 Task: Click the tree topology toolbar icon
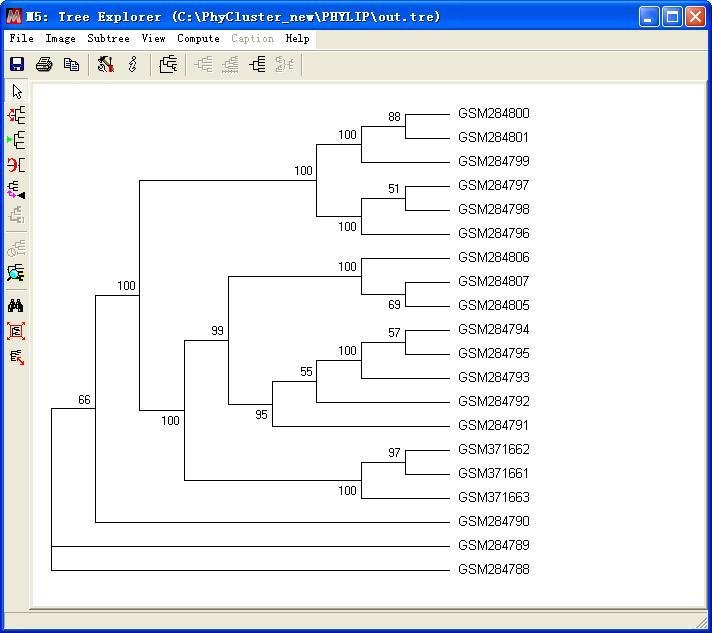[x=168, y=64]
